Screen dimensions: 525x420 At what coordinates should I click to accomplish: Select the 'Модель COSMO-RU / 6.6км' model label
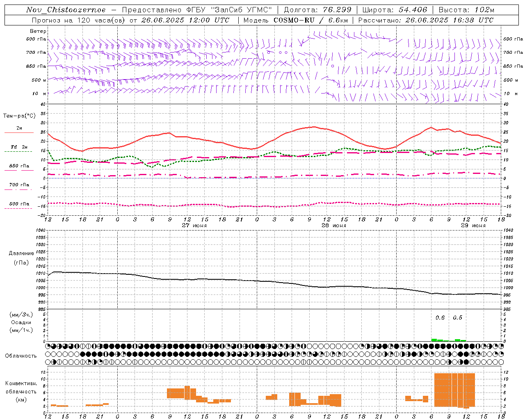click(x=295, y=20)
